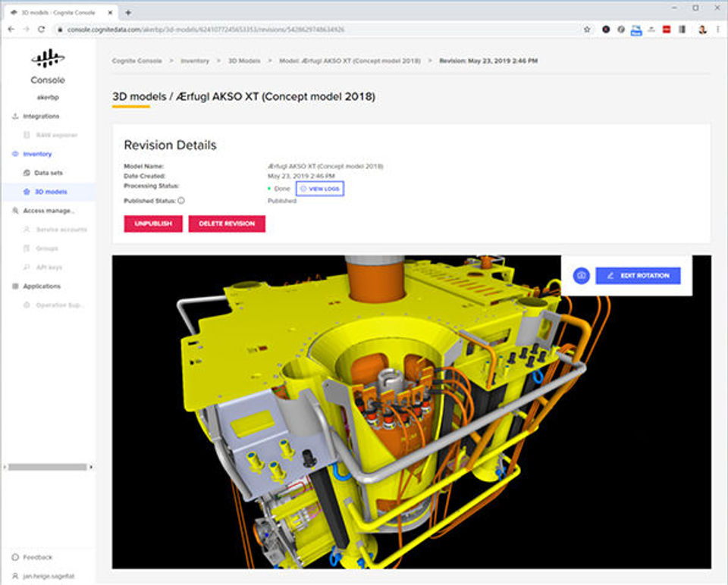Click the sidebar horizontal scrollbar
This screenshot has height=585, width=728.
47,467
